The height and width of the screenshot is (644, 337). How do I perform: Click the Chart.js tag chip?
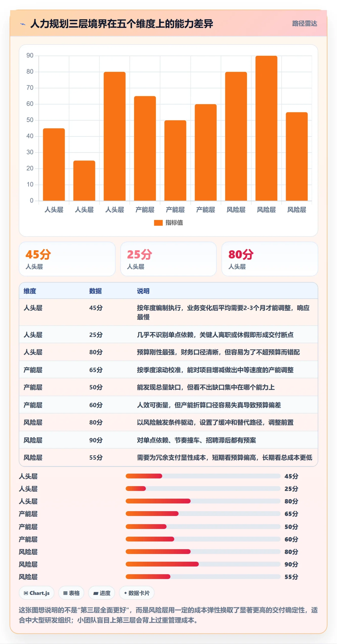tap(36, 593)
